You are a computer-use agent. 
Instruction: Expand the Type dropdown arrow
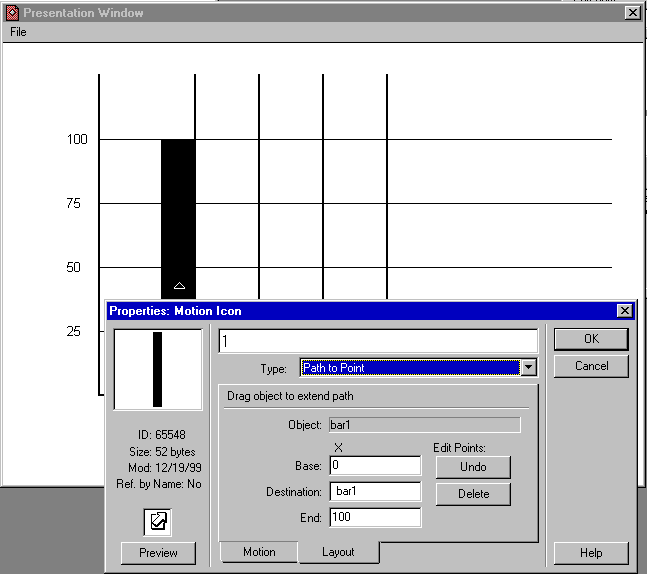coord(529,367)
